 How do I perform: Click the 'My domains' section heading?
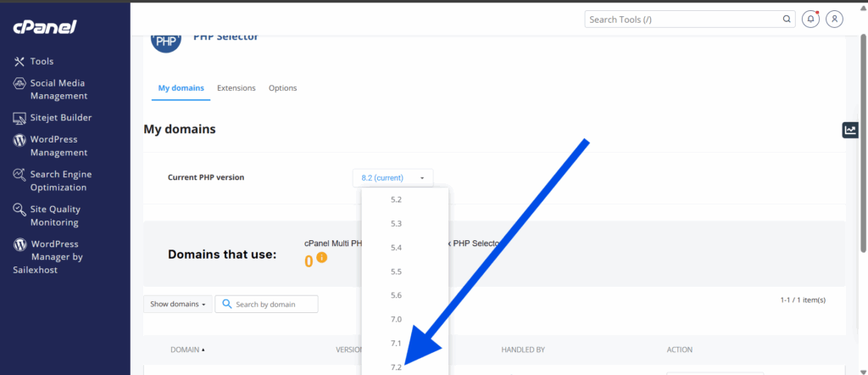tap(180, 130)
